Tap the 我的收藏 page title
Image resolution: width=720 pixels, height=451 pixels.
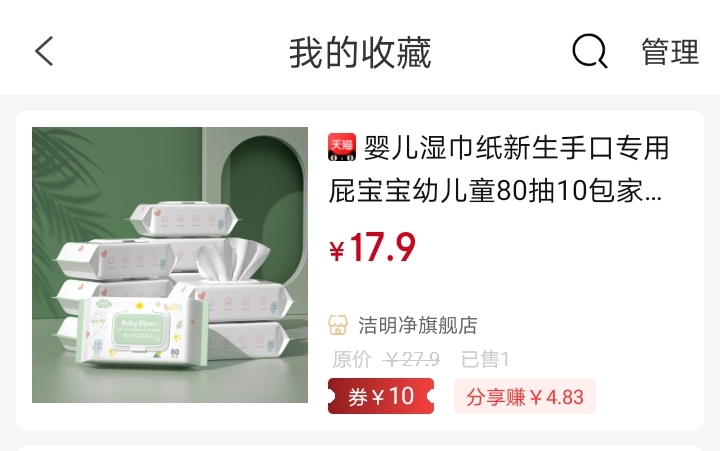pos(360,52)
